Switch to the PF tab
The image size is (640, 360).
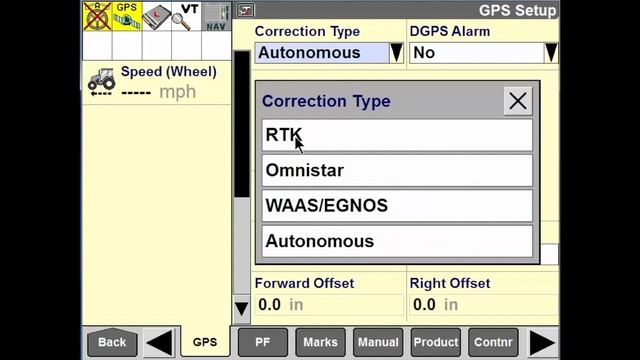263,342
